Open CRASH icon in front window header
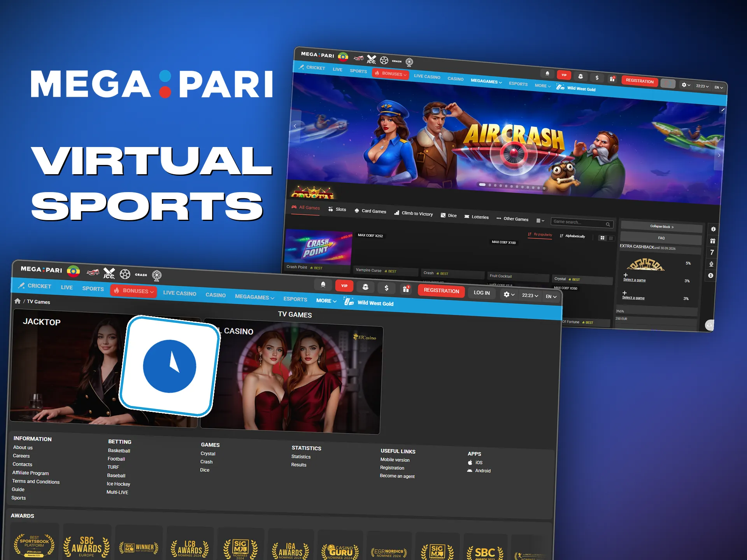The height and width of the screenshot is (560, 747). [141, 275]
